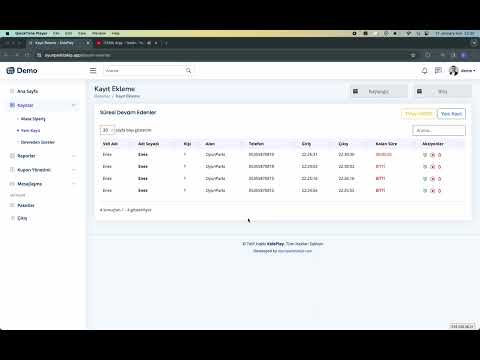
Task: Click the yellow button beside Yeni Kayıt
Action: click(x=419, y=114)
